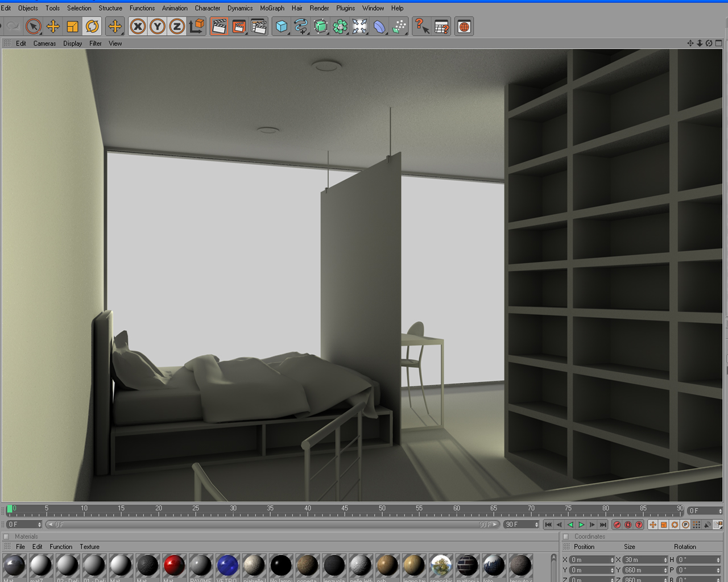Select the red material sphere
The image size is (728, 582).
(174, 566)
